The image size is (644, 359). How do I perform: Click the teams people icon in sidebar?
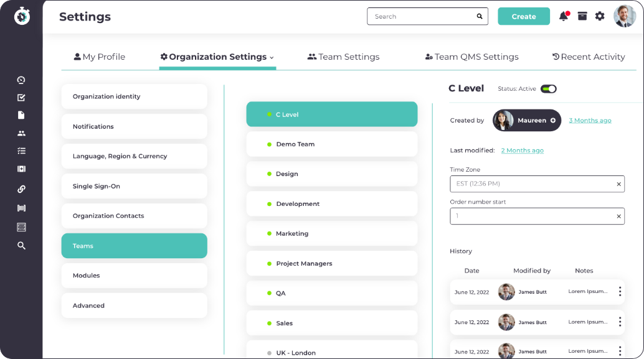(21, 133)
